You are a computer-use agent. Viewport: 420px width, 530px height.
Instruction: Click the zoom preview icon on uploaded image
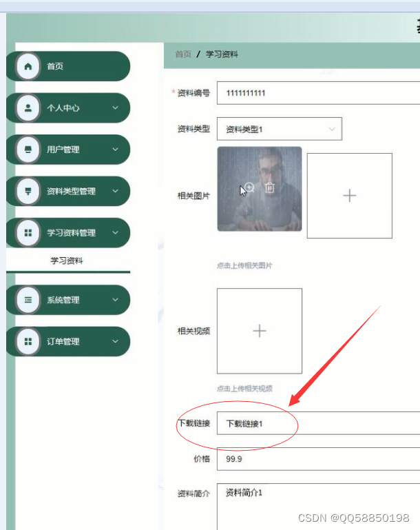tap(249, 187)
